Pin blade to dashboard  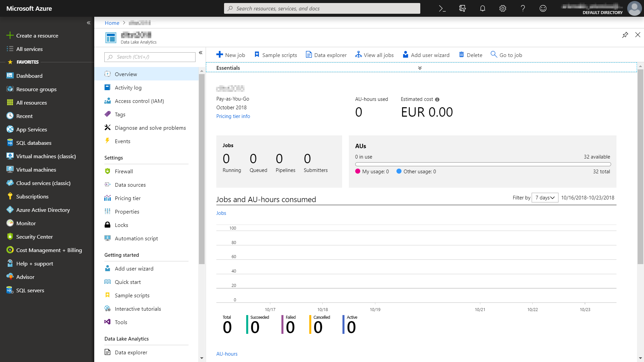625,35
